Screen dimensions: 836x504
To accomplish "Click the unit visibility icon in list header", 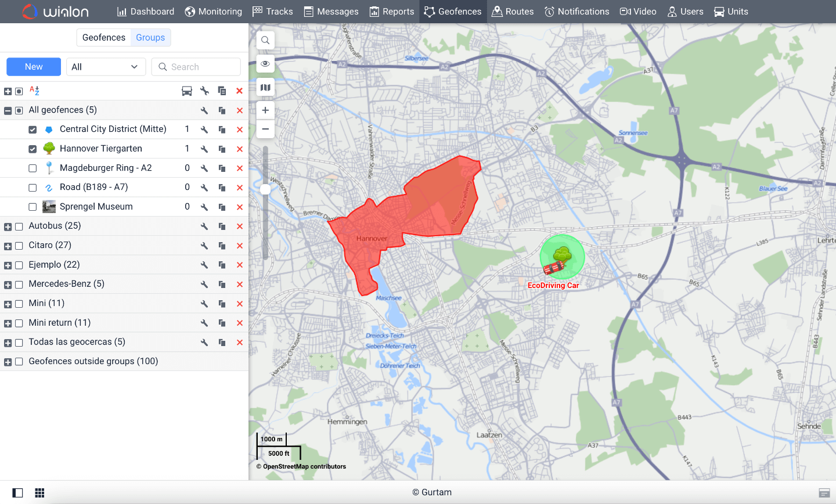I will (x=186, y=91).
